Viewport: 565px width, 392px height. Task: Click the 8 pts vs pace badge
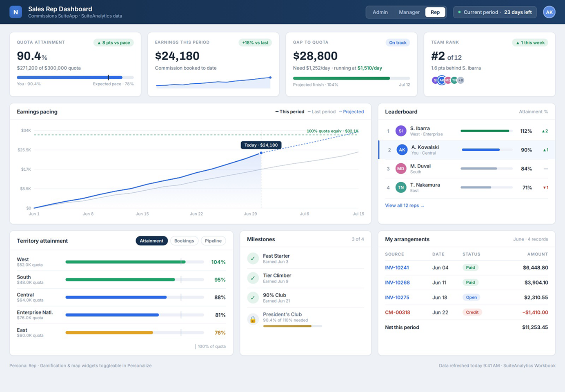114,42
